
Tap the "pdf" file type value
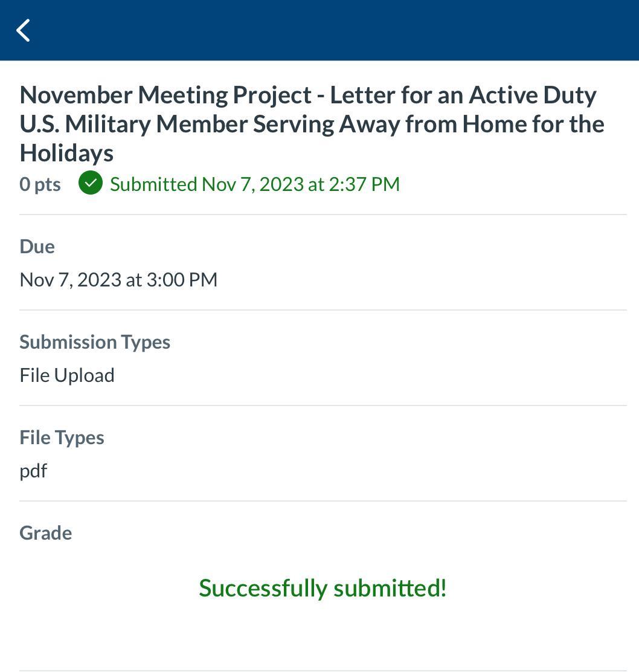point(33,470)
